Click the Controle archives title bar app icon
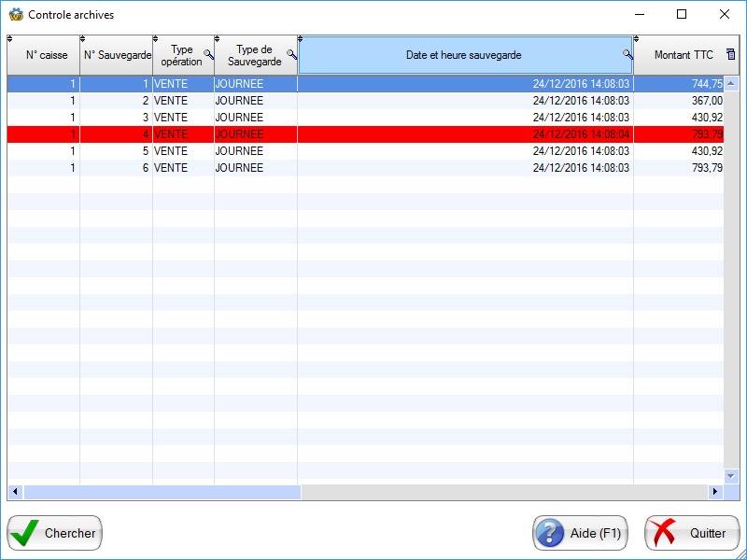The width and height of the screenshot is (747, 560). click(x=15, y=15)
